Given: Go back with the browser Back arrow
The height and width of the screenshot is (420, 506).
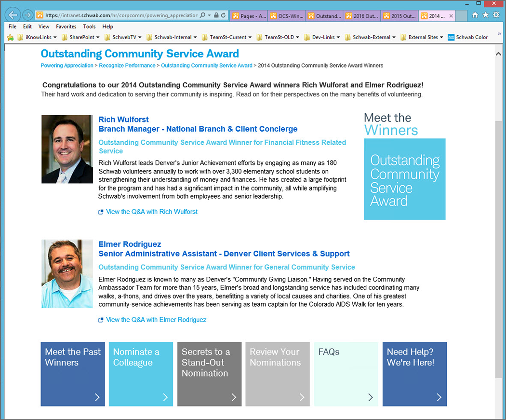Looking at the screenshot, I should coord(13,15).
